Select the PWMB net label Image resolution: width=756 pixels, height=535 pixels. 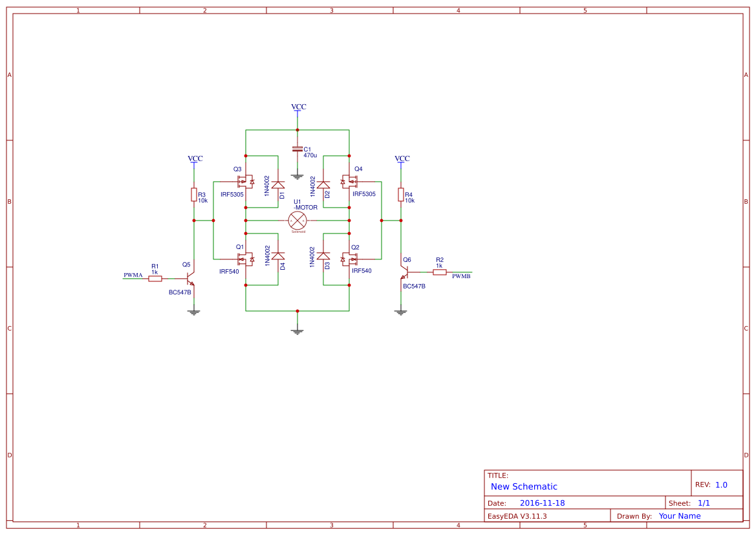click(461, 275)
